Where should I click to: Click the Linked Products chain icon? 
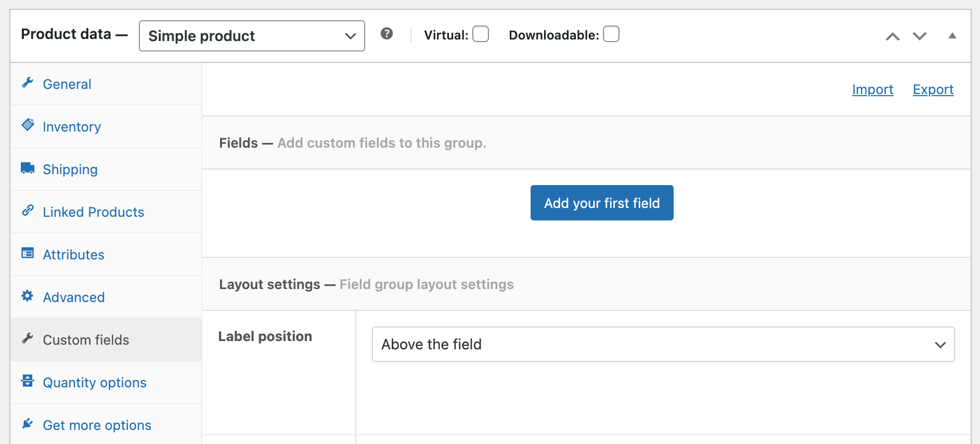pos(28,211)
